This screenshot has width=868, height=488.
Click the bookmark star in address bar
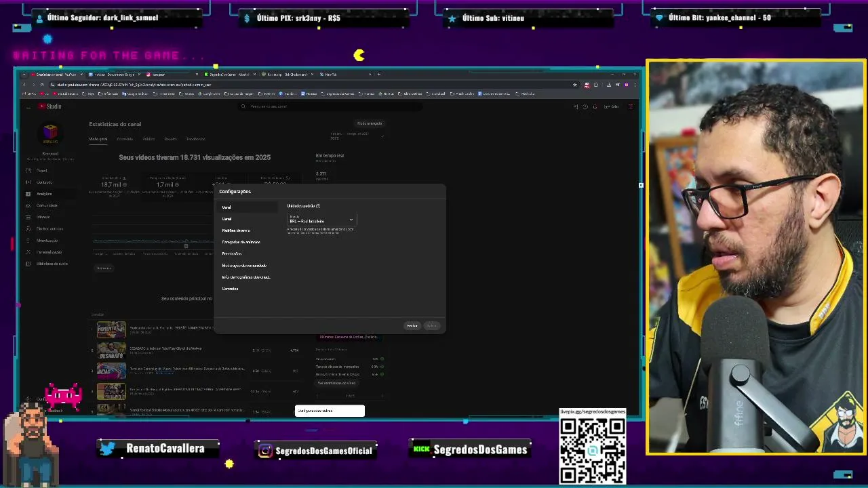575,85
